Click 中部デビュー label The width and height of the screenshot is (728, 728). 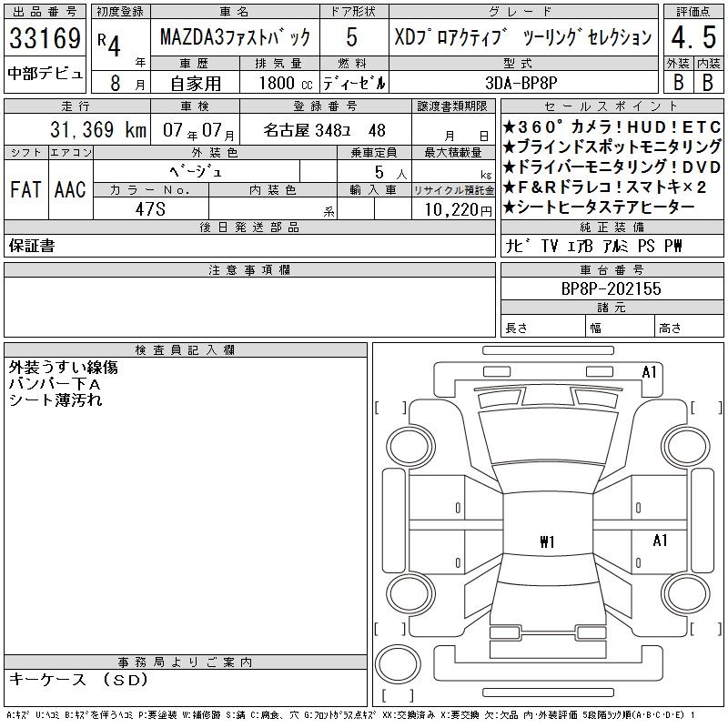click(45, 74)
